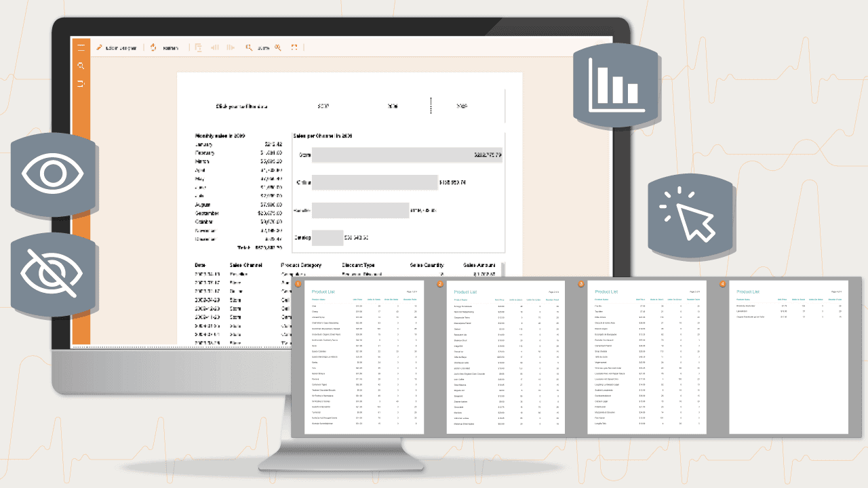
Task: Click the Store bar in sales chart
Action: (407, 155)
